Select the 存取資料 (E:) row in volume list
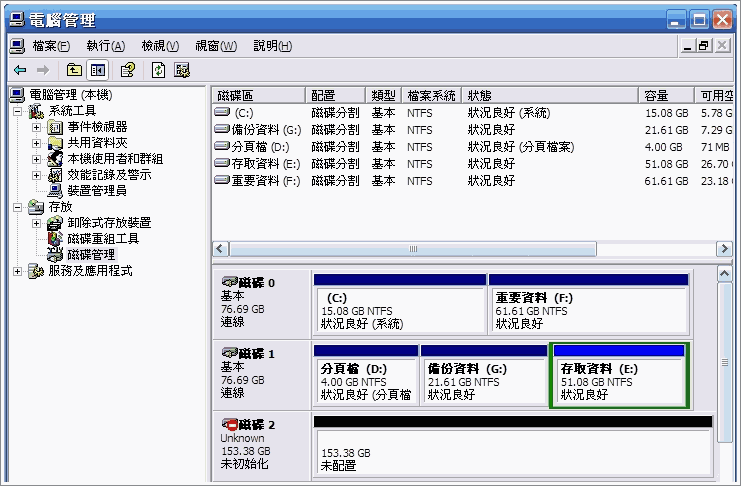Viewport: 741px width, 486px height. click(x=473, y=164)
